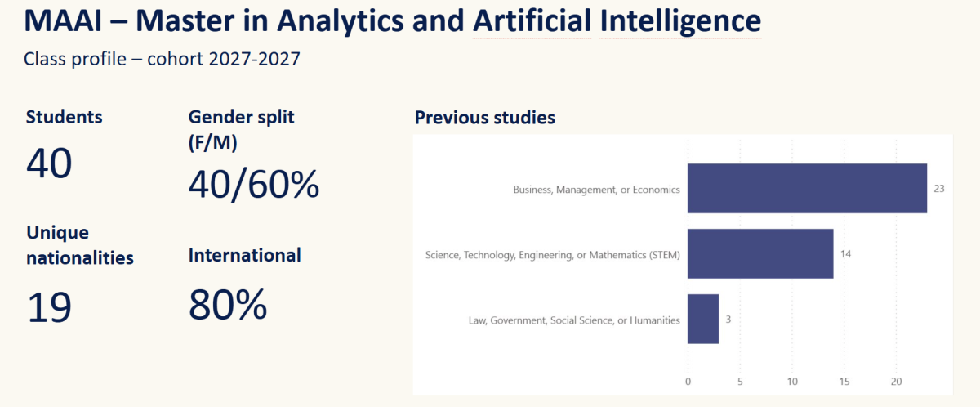Click the International heading

point(245,255)
